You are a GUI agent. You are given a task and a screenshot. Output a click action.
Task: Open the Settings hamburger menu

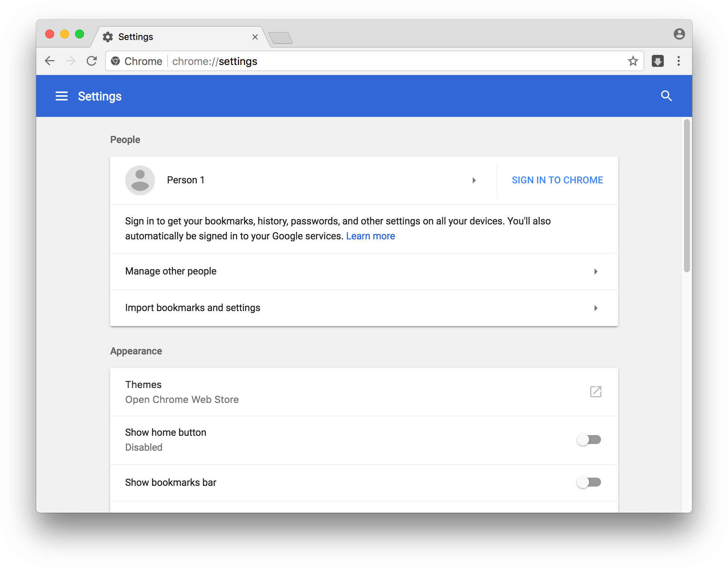pos(61,96)
